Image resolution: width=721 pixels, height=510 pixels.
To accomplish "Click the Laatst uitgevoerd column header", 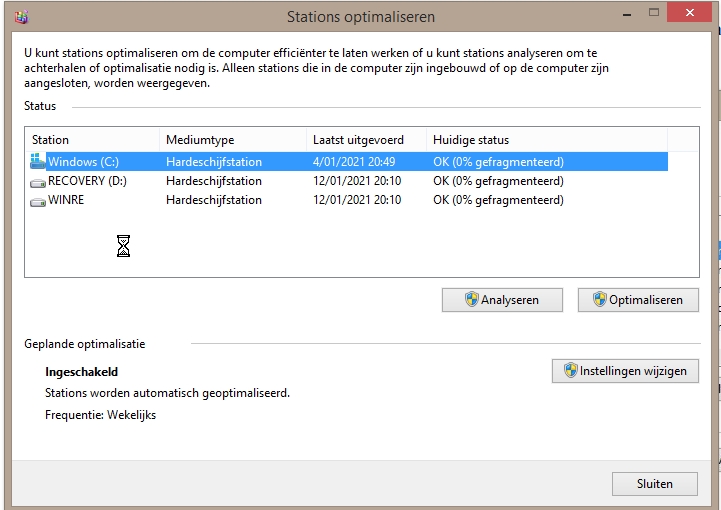I will (x=366, y=140).
